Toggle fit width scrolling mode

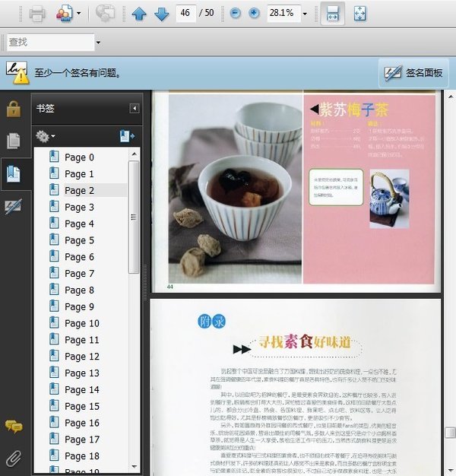click(331, 14)
